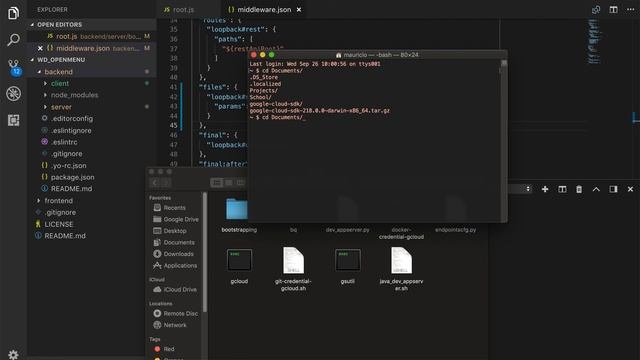Select java_dev_appserver.sh file in Finder
This screenshot has width=640, height=360.
tap(401, 269)
